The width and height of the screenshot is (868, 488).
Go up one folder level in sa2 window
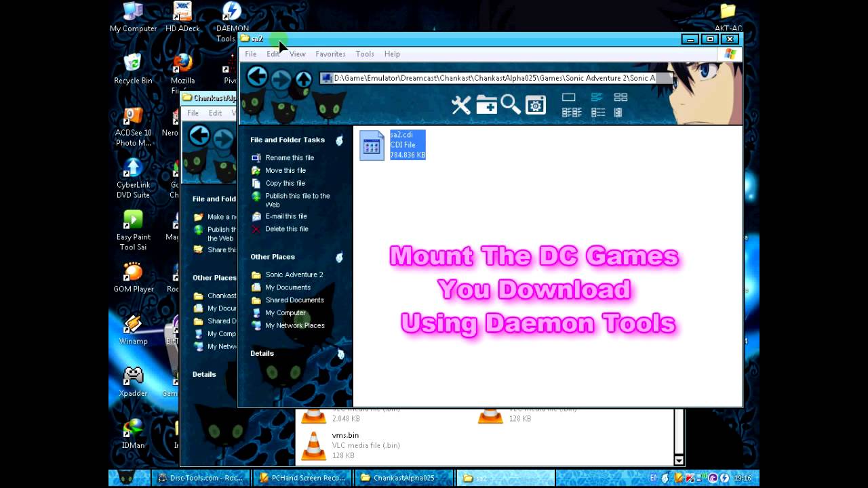pyautogui.click(x=303, y=79)
